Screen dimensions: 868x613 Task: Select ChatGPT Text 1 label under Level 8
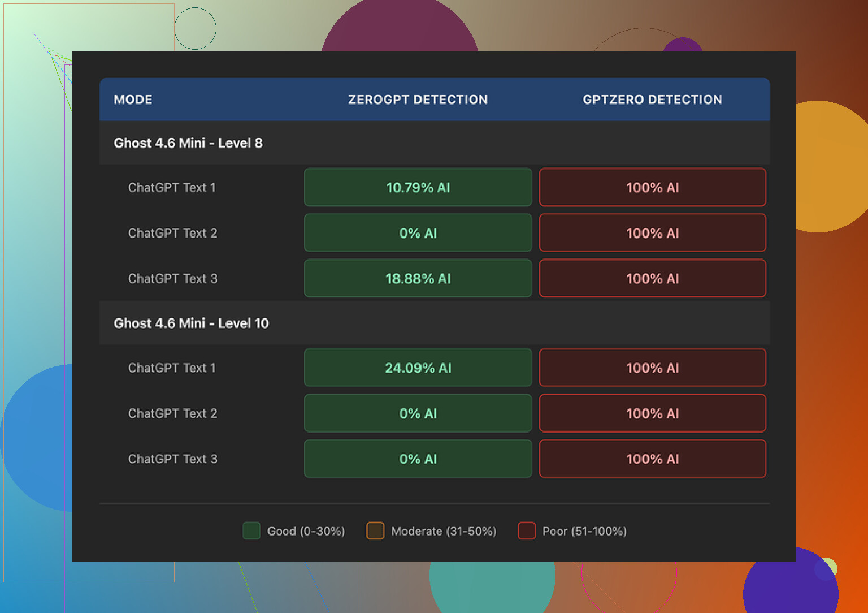pos(172,188)
